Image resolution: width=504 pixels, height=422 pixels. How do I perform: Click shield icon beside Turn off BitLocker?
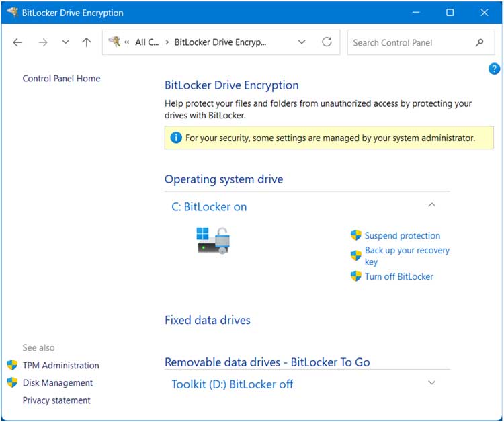pyautogui.click(x=355, y=276)
